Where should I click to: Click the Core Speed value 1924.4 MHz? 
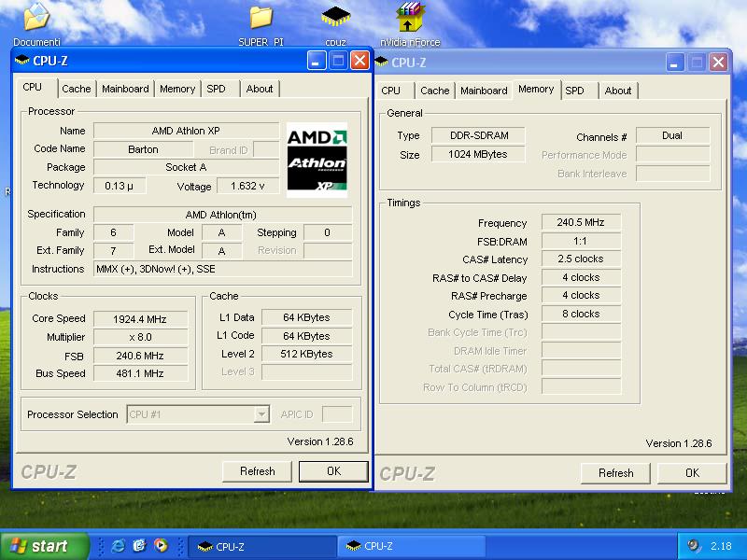(141, 318)
